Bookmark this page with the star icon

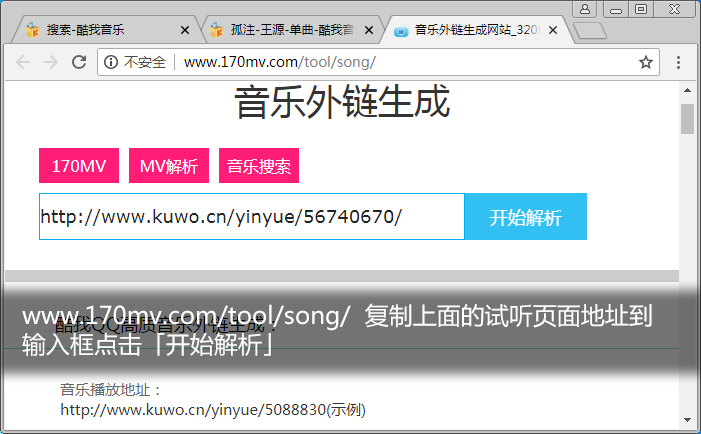[x=646, y=62]
